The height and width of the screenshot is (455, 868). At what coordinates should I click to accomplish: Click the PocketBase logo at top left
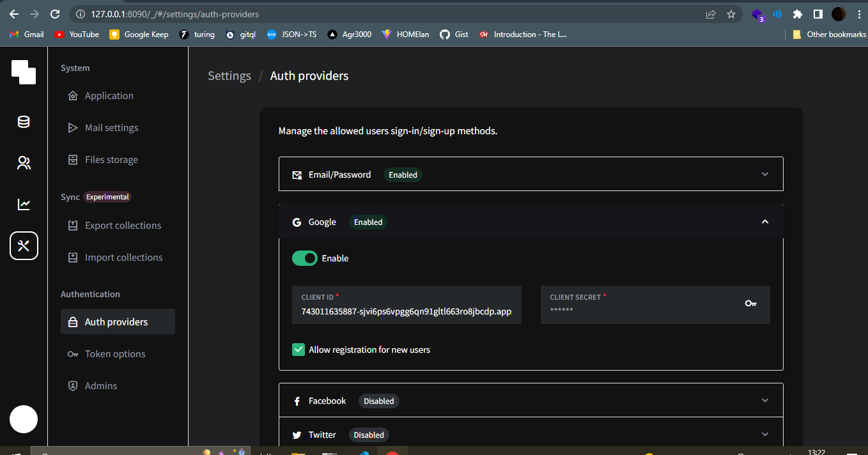click(x=24, y=72)
